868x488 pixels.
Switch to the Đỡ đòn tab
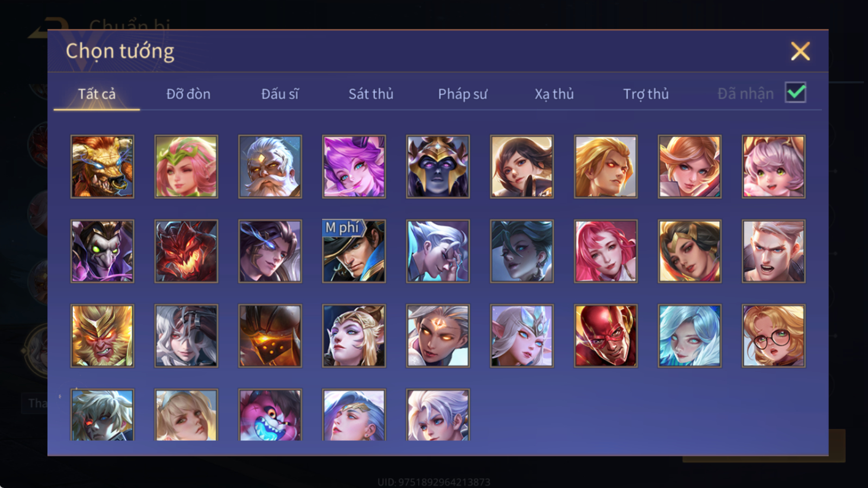click(x=188, y=94)
